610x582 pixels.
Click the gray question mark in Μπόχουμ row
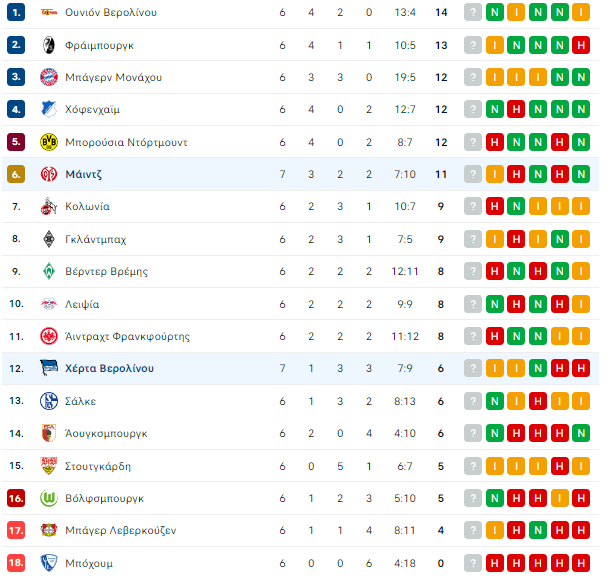pyautogui.click(x=473, y=563)
